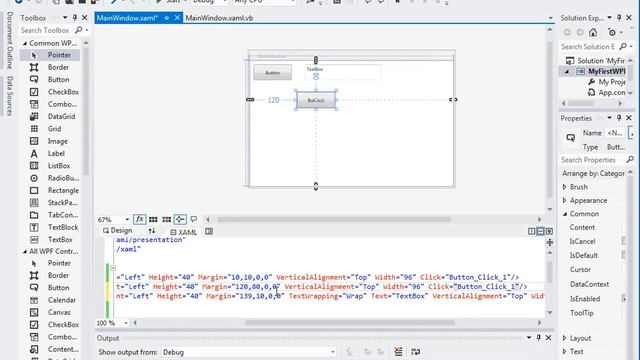Switch to the MainWindow.xaml.vb tab
The image size is (640, 360).
(219, 18)
